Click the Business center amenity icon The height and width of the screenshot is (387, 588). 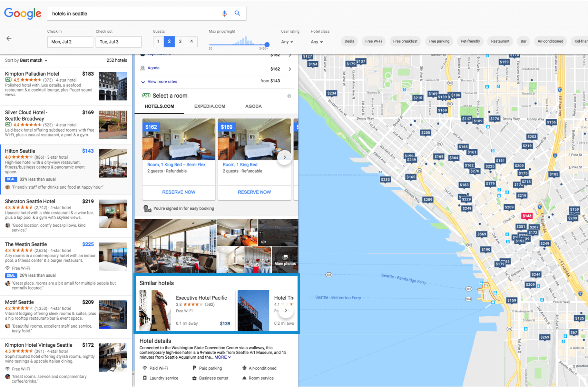coord(194,378)
